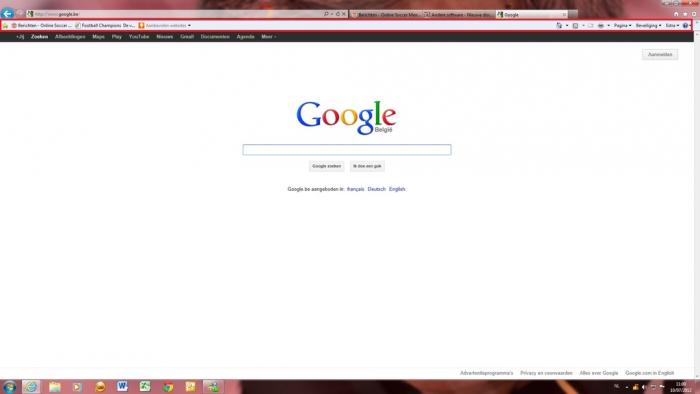Open File Explorer folder in the taskbar
Viewport: 700px width, 394px height.
click(x=55, y=386)
